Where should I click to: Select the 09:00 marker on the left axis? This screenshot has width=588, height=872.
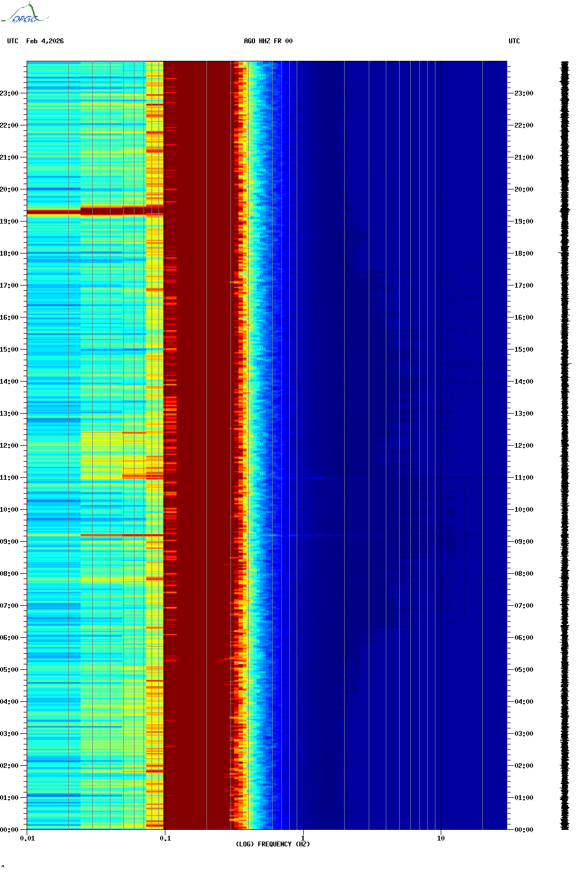click(10, 542)
